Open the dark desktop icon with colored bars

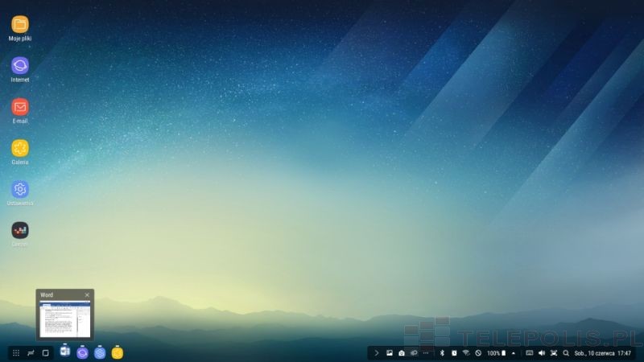[x=19, y=230]
